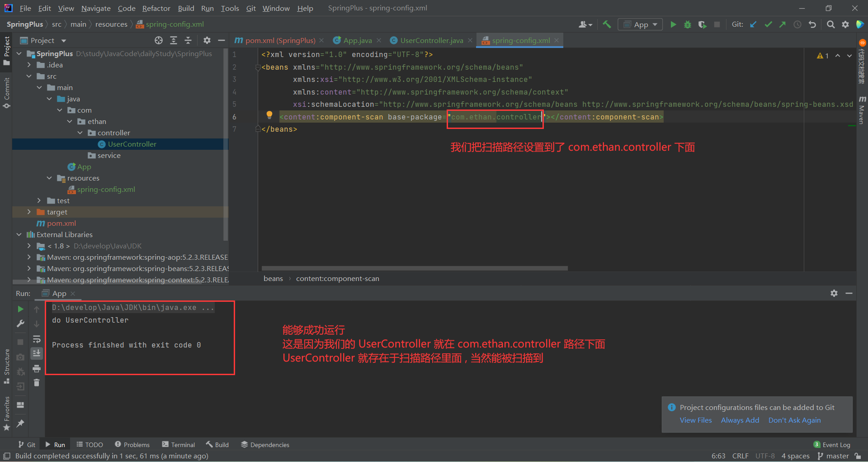Click Don't Ask Again link
The image size is (868, 462).
click(794, 420)
